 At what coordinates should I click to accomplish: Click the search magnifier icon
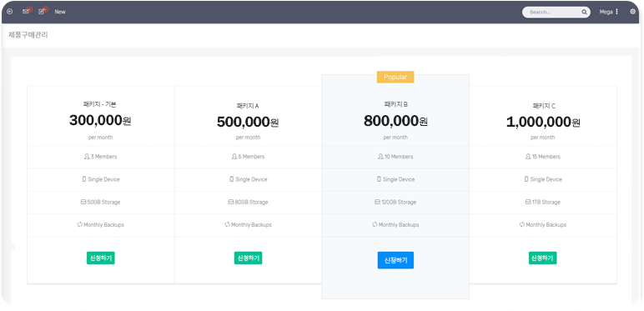584,13
